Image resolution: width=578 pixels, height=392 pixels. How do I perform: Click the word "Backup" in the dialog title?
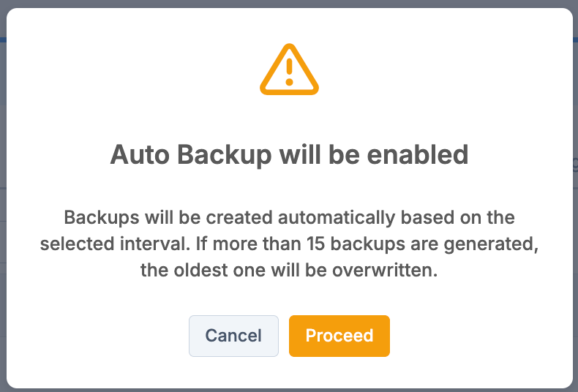pyautogui.click(x=225, y=155)
